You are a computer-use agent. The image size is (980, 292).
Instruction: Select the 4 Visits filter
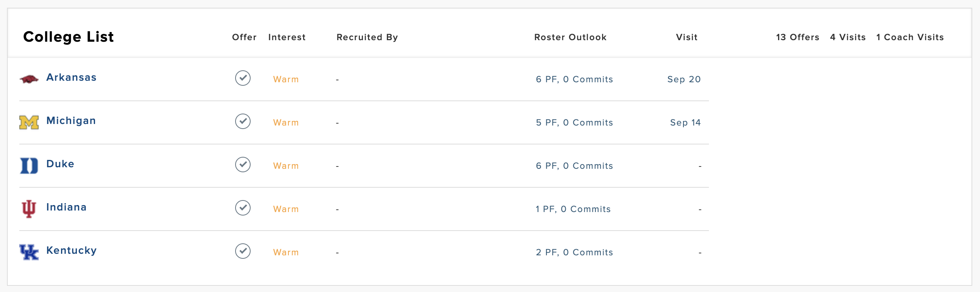pos(848,37)
